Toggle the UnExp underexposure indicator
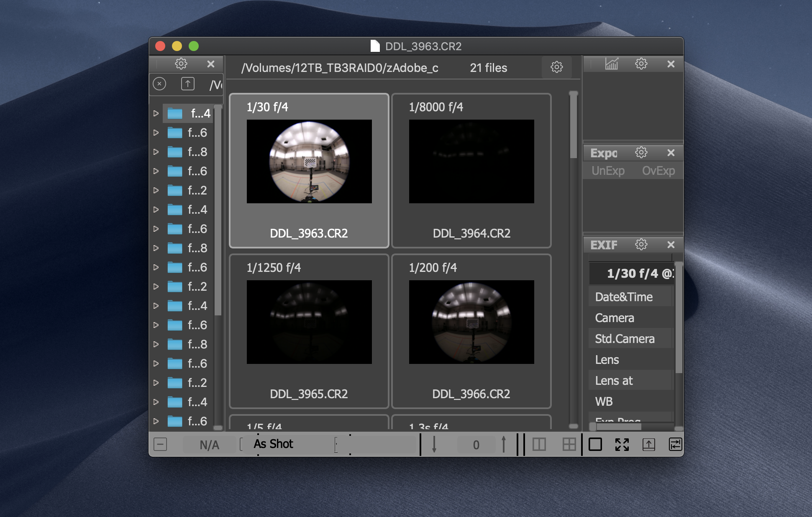Image resolution: width=812 pixels, height=517 pixels. point(608,171)
